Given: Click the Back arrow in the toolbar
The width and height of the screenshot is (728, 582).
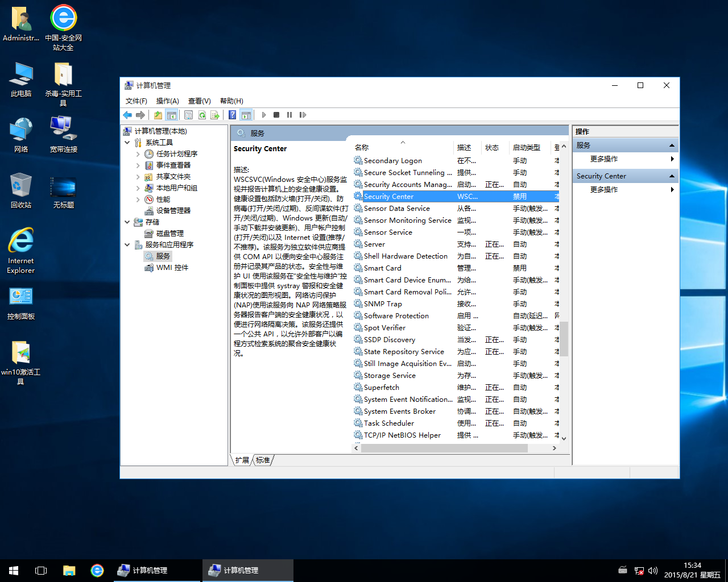Looking at the screenshot, I should pos(127,115).
